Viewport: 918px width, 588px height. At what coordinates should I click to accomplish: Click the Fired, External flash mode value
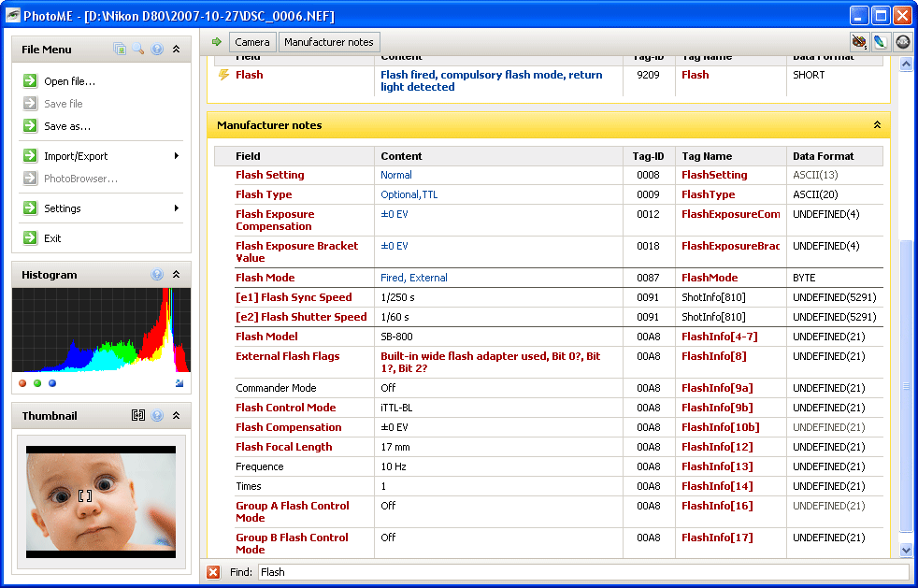click(x=414, y=278)
